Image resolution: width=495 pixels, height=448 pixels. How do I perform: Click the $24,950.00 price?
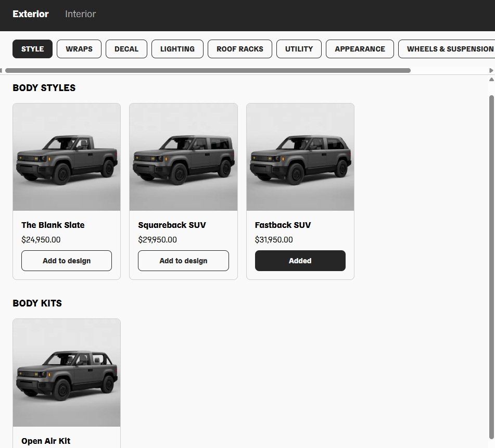coord(41,240)
